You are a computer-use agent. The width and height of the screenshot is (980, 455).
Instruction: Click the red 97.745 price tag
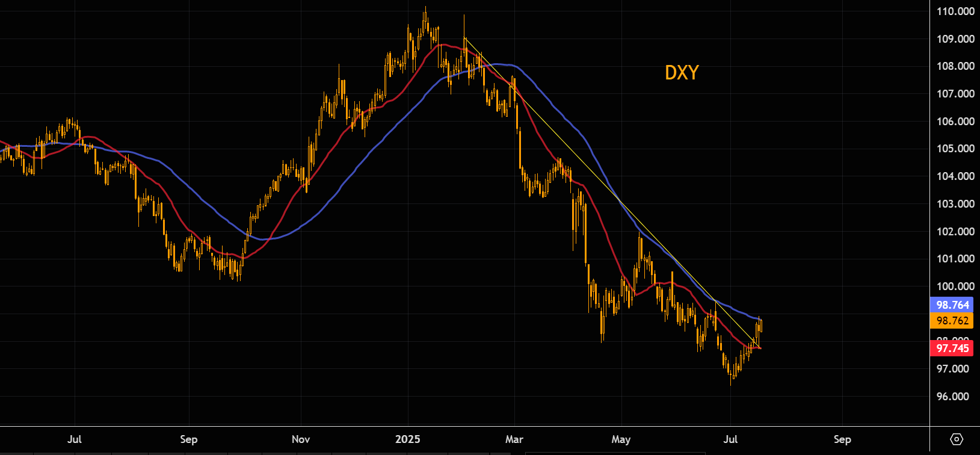952,348
